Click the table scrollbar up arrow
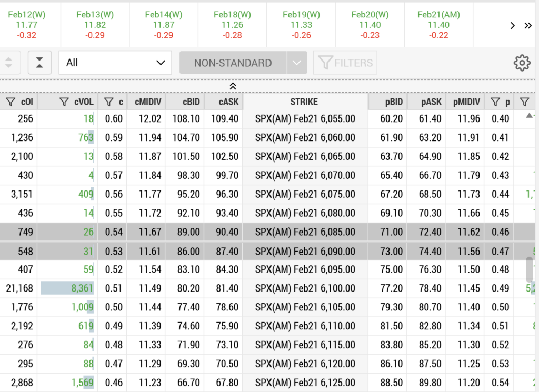Viewport: 539px width, 392px height. click(x=530, y=115)
